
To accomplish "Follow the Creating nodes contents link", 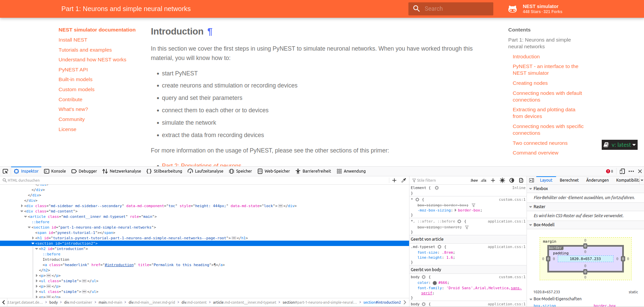I will click(530, 83).
